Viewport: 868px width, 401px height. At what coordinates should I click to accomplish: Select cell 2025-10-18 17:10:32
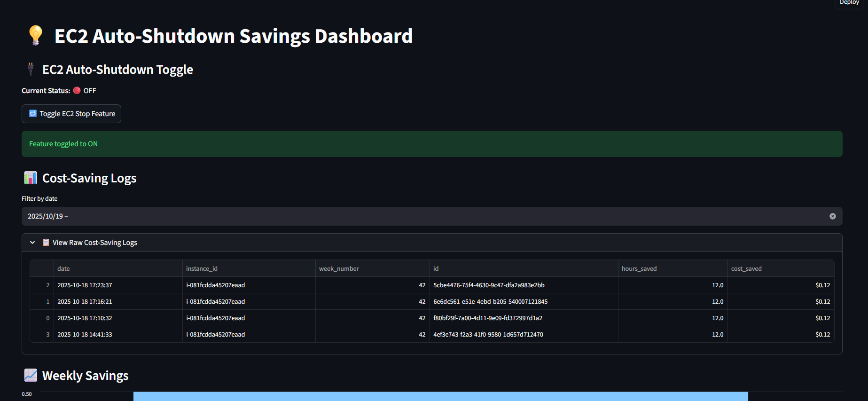[118, 318]
